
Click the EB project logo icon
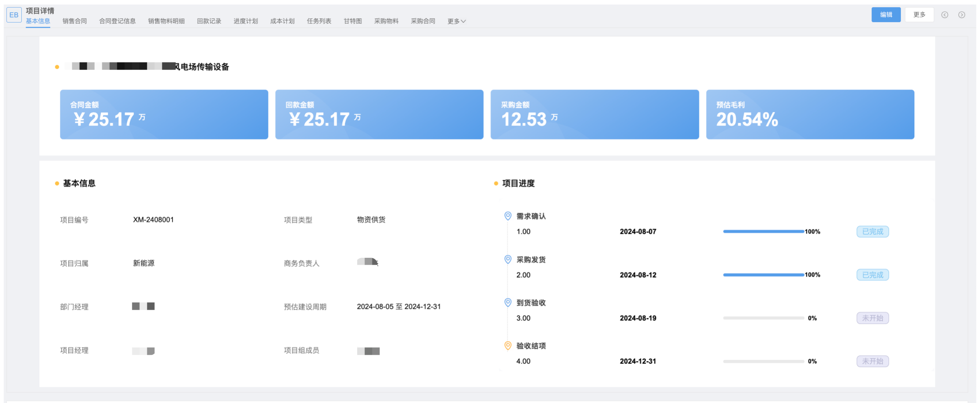pyautogui.click(x=14, y=15)
